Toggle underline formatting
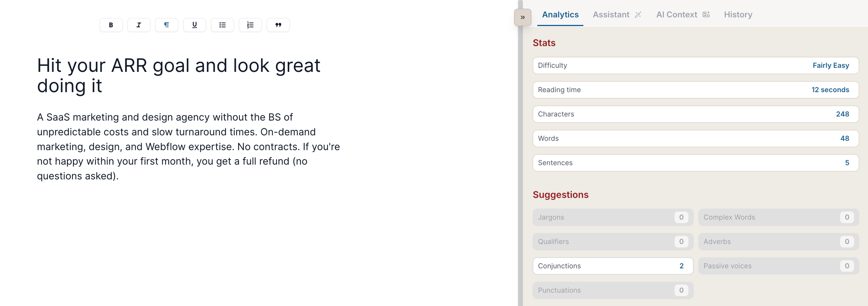The image size is (868, 306). click(195, 25)
